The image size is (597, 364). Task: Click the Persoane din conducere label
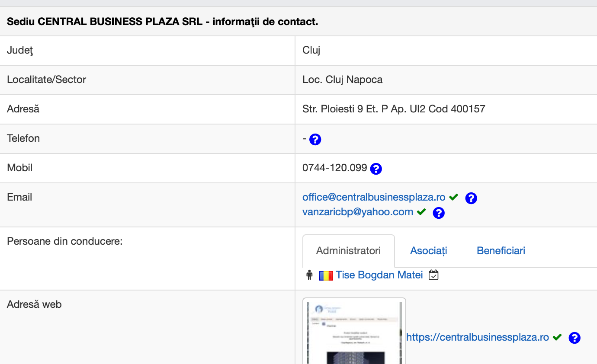(x=65, y=241)
